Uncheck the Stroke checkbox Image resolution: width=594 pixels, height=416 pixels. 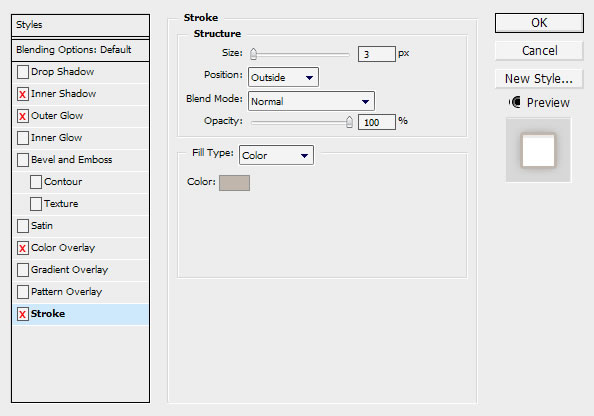click(23, 314)
